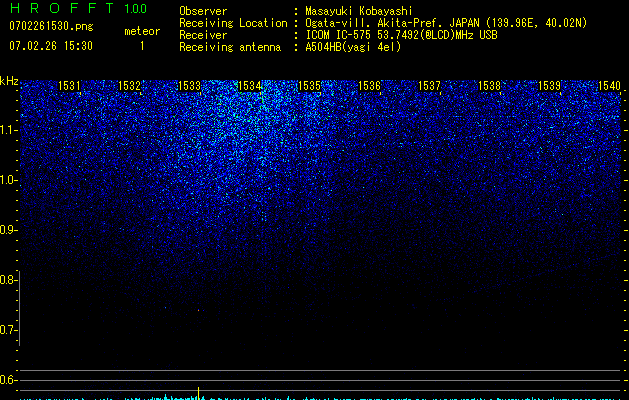Click the 0.7 kHz axis label

click(x=8, y=330)
